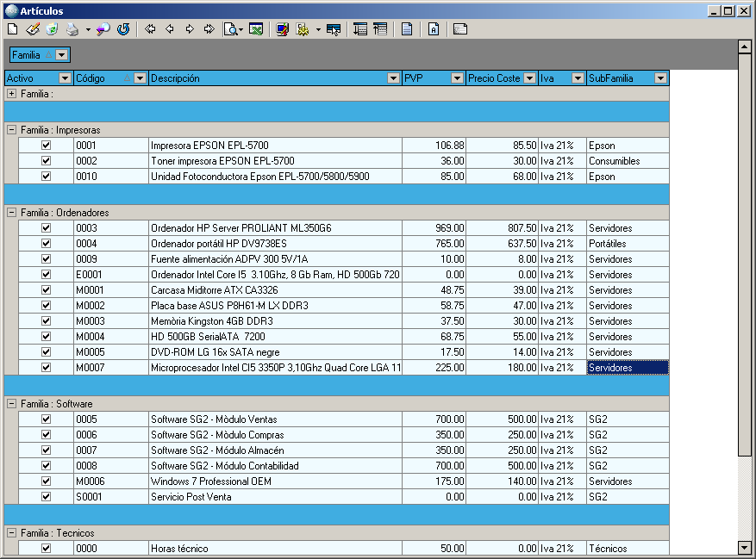756x559 pixels.
Task: Click the grid with cursor selection icon
Action: (x=333, y=29)
